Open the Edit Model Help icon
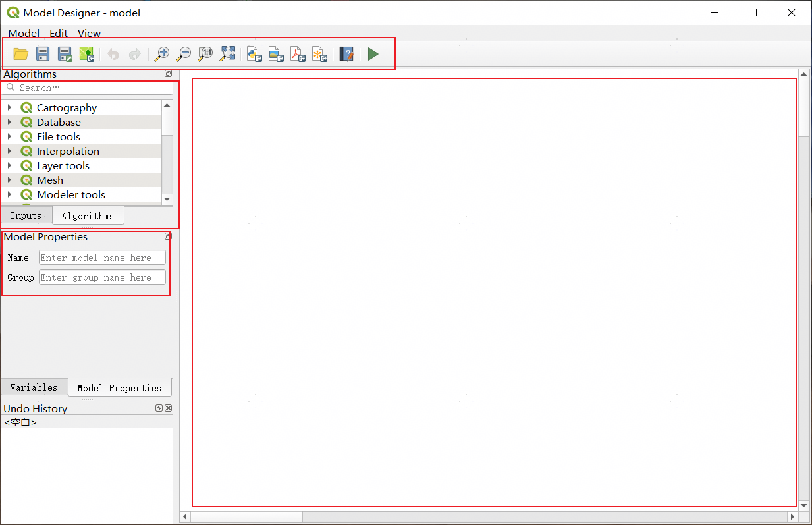Screen dimensions: 812x525 tap(346, 54)
